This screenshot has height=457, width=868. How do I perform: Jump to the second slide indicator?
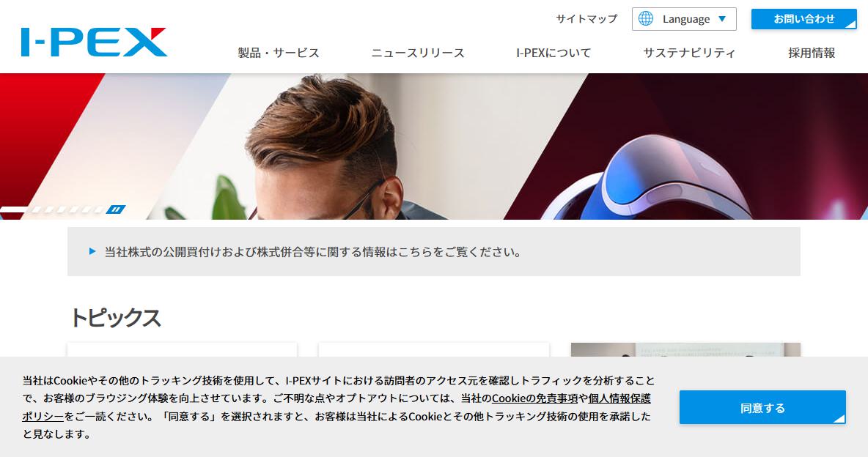point(37,209)
